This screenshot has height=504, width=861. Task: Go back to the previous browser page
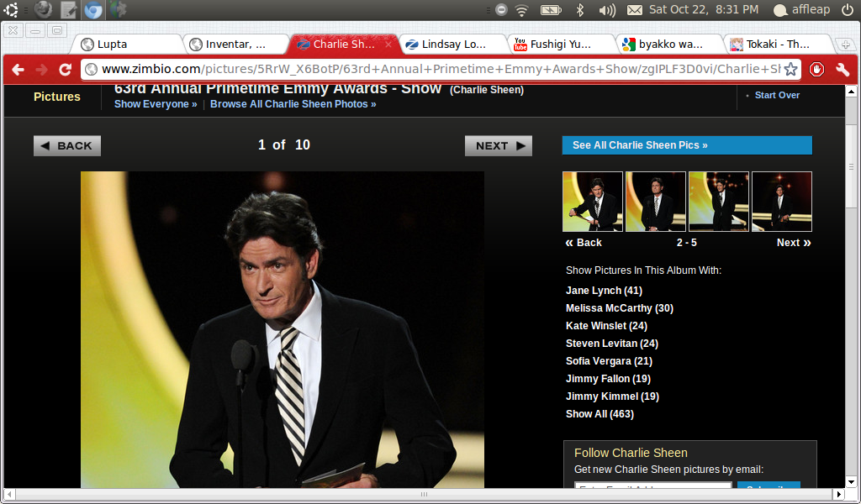(x=18, y=70)
